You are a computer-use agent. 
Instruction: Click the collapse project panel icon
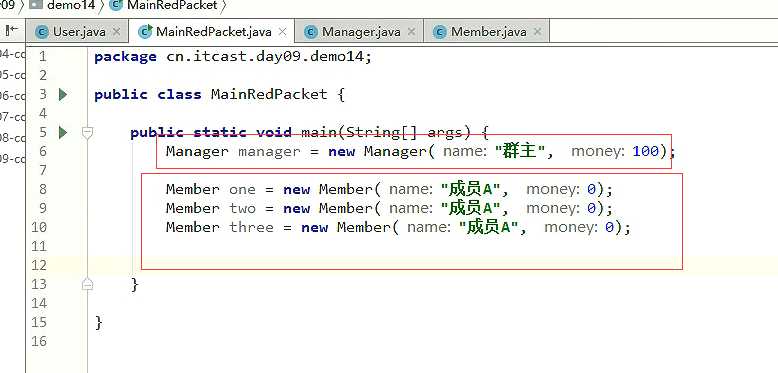[11, 31]
